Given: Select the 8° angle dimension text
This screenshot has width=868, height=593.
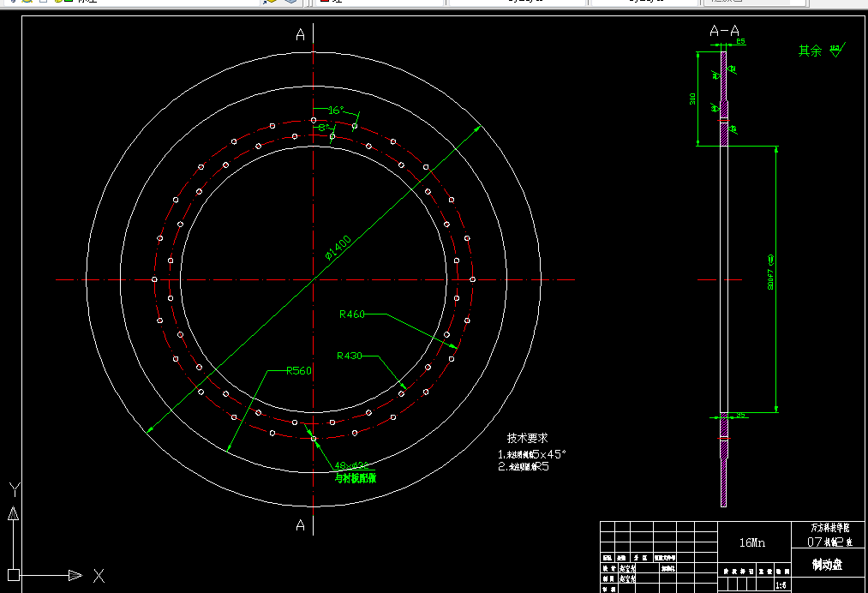Looking at the screenshot, I should pyautogui.click(x=324, y=128).
